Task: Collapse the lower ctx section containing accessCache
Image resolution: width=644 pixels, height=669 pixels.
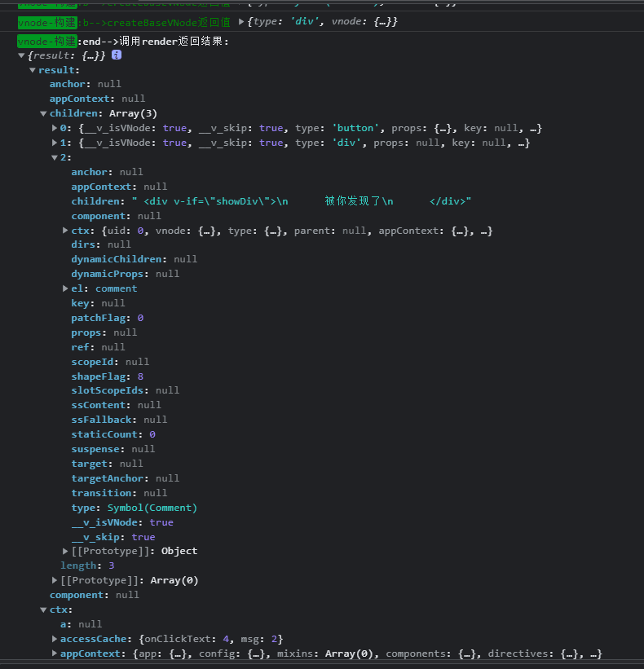Action: coord(44,610)
